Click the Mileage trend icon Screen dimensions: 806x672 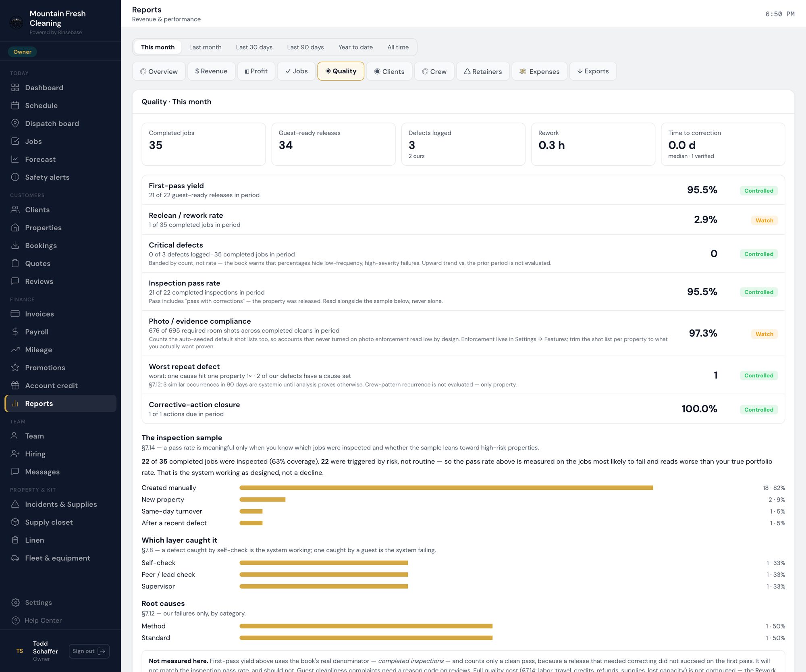tap(15, 350)
